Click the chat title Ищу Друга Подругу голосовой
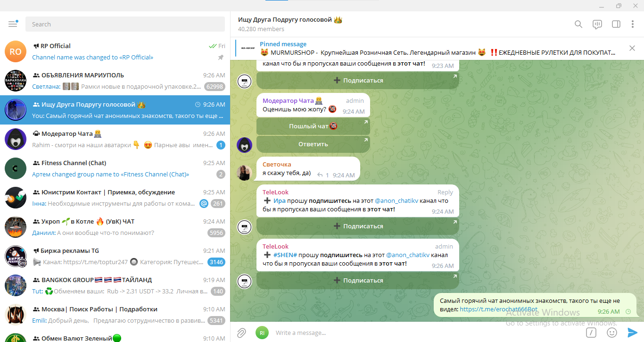The image size is (644, 342). pyautogui.click(x=290, y=20)
